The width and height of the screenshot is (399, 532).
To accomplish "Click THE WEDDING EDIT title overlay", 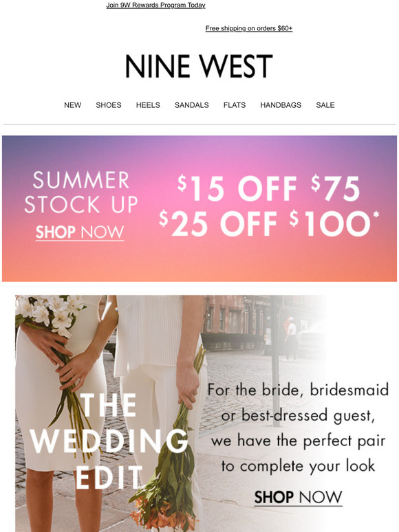I will (x=109, y=442).
